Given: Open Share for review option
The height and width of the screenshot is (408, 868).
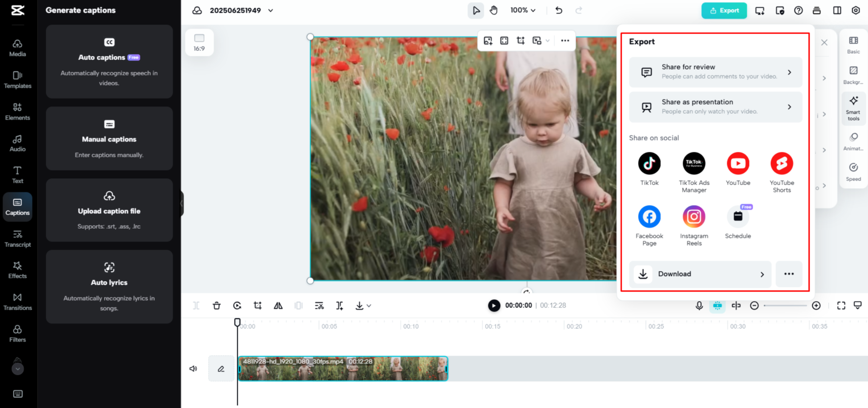Looking at the screenshot, I should [x=715, y=72].
